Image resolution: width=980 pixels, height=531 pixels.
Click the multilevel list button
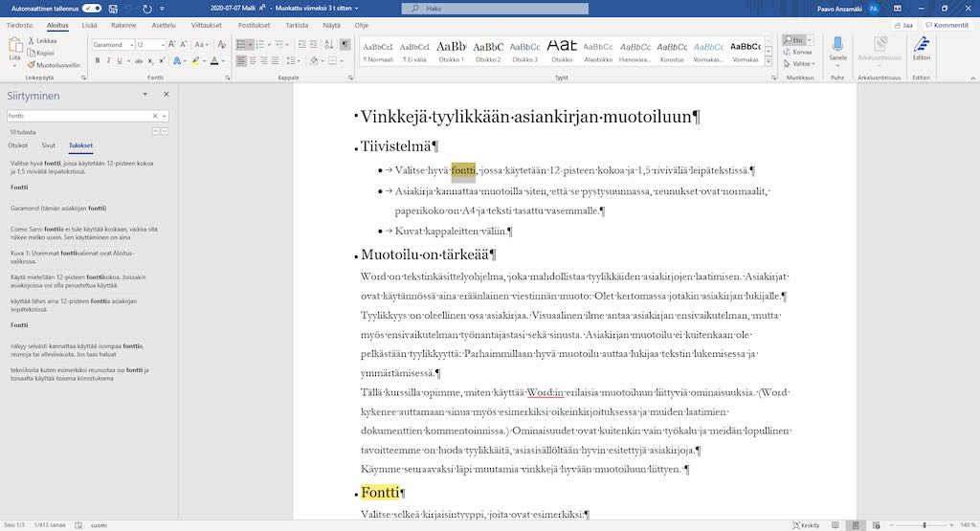(279, 44)
